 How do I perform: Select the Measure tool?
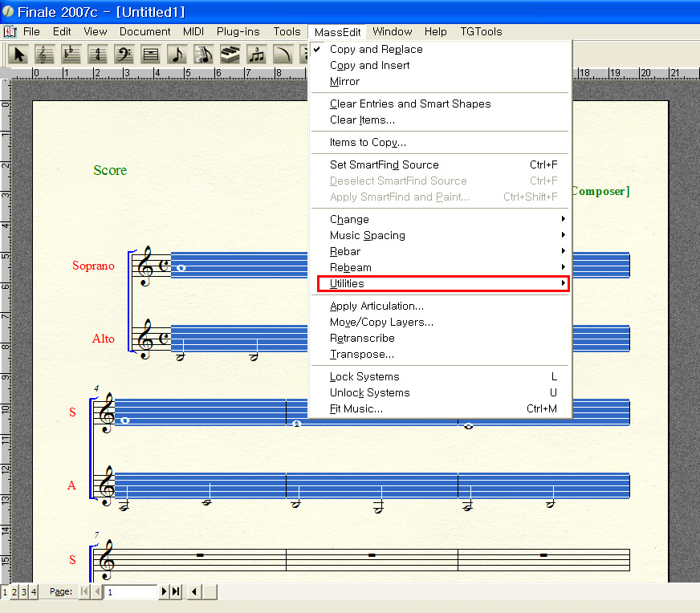pyautogui.click(x=151, y=55)
